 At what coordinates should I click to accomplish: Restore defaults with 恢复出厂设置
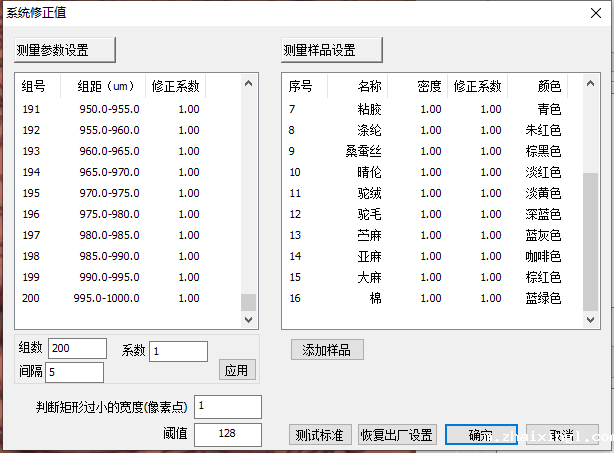(x=397, y=435)
